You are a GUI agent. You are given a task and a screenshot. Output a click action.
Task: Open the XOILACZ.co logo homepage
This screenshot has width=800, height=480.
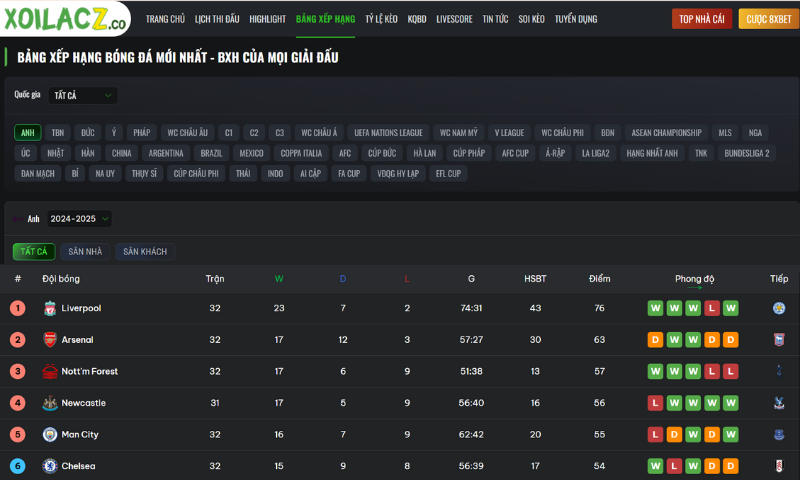click(65, 18)
